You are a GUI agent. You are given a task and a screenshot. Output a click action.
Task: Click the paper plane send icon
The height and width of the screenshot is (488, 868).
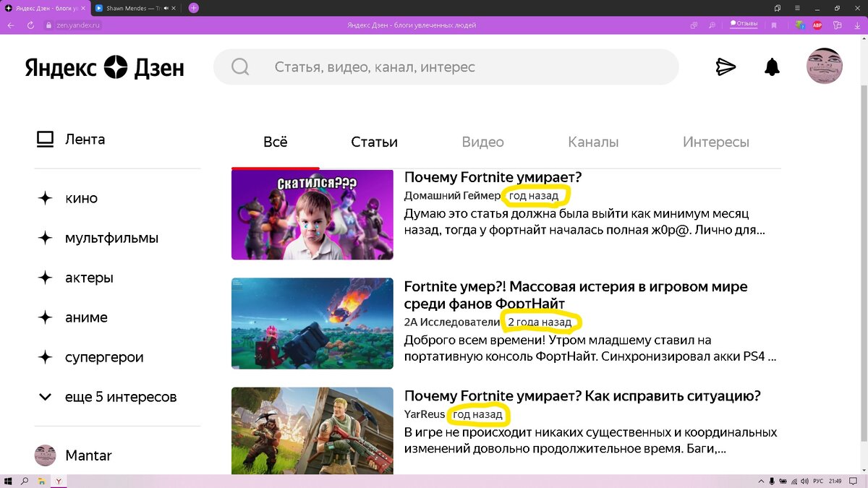(726, 67)
